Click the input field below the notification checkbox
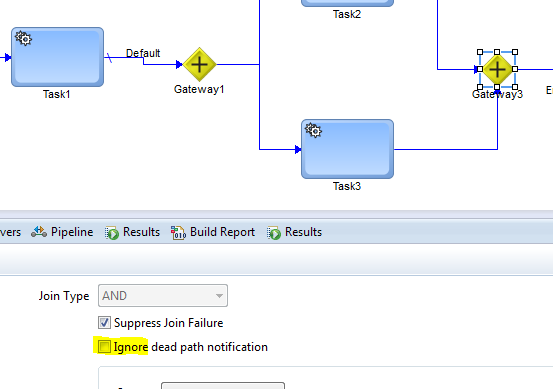 click(223, 385)
